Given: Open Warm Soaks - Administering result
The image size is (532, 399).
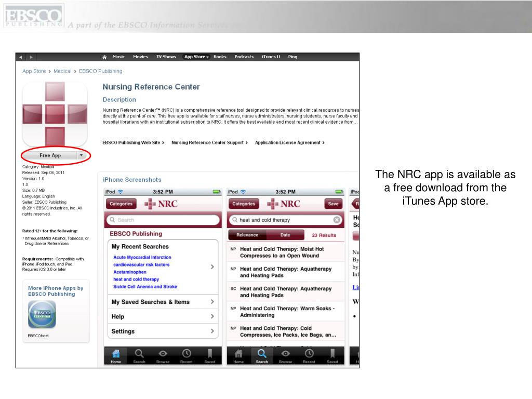Looking at the screenshot, I should pyautogui.click(x=285, y=312).
